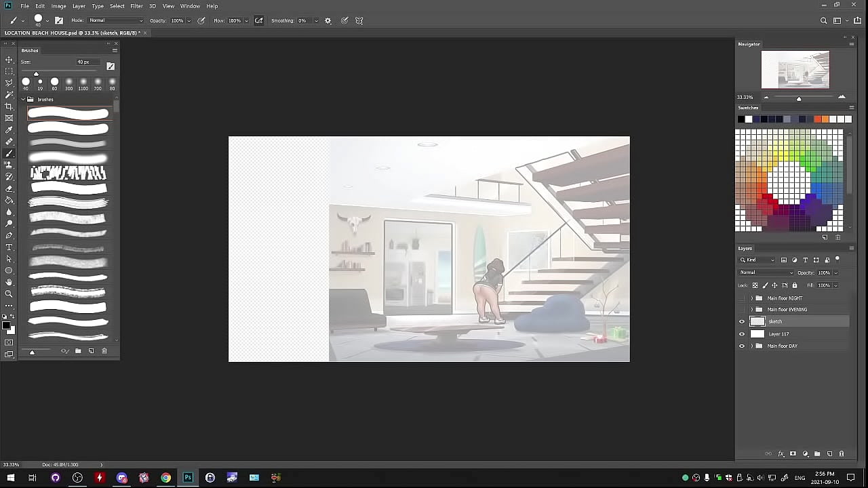Image resolution: width=868 pixels, height=488 pixels.
Task: Expand the Main floor DAY group
Action: (x=751, y=346)
